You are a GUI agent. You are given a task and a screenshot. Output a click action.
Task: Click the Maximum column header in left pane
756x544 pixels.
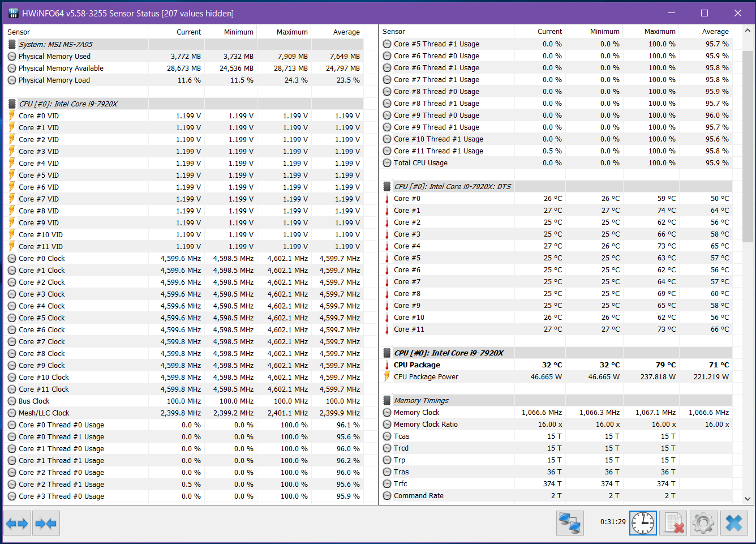tap(292, 32)
